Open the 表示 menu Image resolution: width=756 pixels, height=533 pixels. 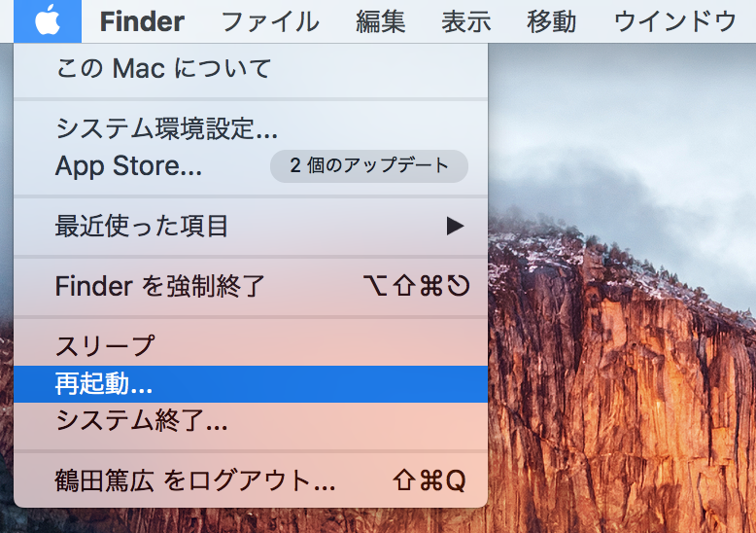466,21
